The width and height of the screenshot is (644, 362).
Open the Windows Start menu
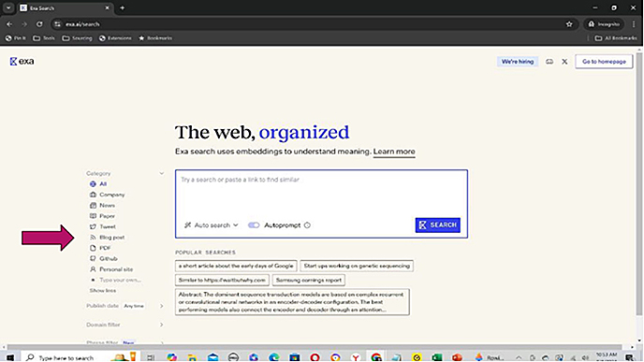[10, 357]
